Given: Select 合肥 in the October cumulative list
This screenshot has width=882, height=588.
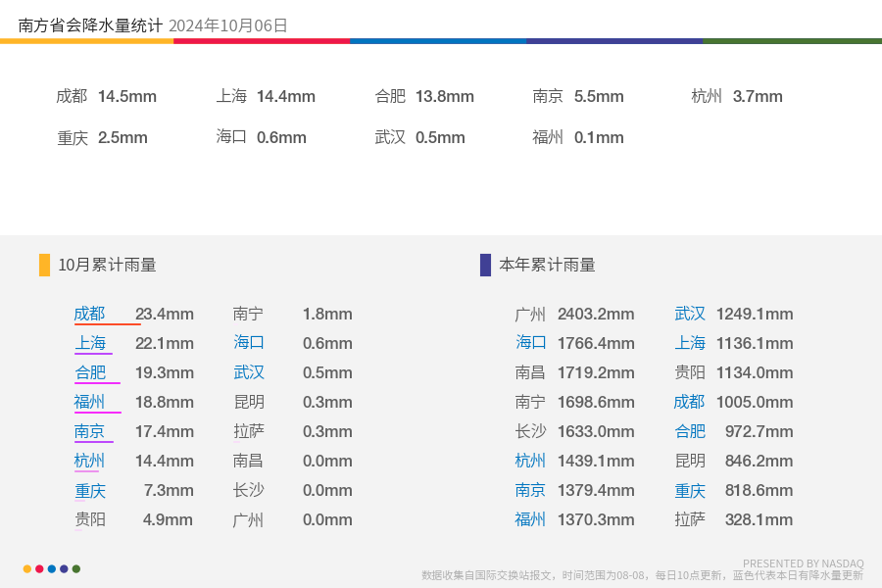Looking at the screenshot, I should (90, 372).
